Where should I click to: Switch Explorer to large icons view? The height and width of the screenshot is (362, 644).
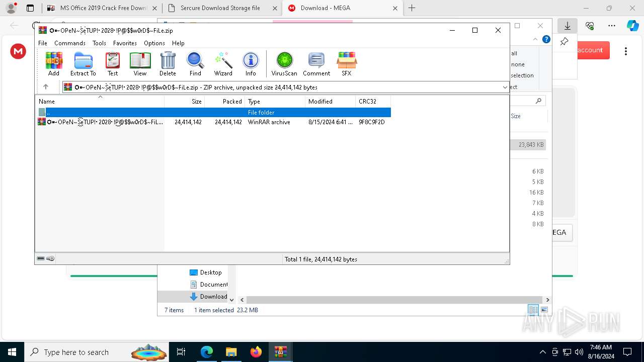pyautogui.click(x=544, y=310)
